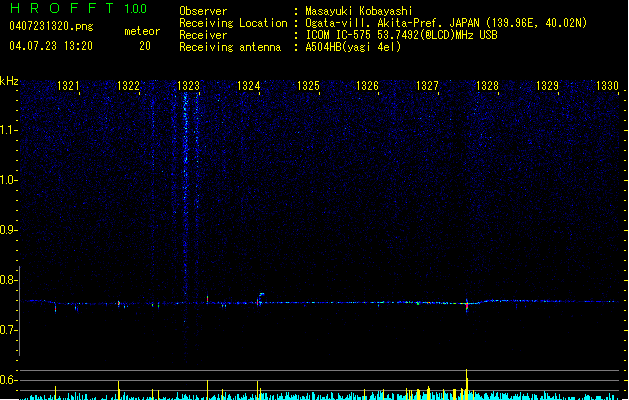
Task: Click the 0.6 kHz axis label
Action: point(8,380)
